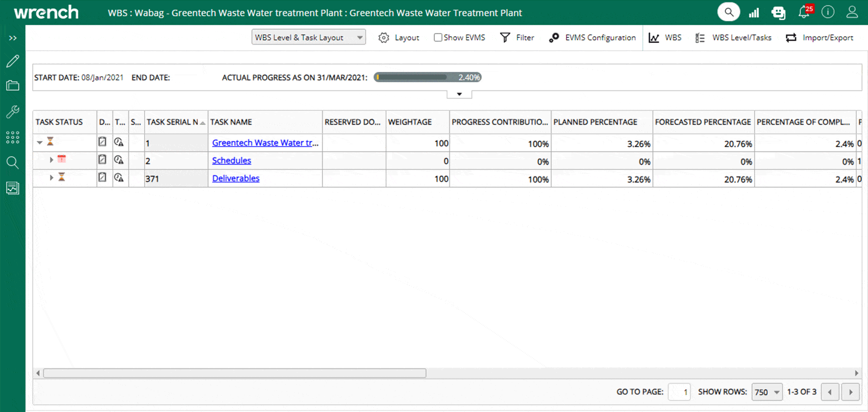Click the scrollbar left arrow
Image resolution: width=868 pixels, height=412 pixels.
click(x=38, y=373)
